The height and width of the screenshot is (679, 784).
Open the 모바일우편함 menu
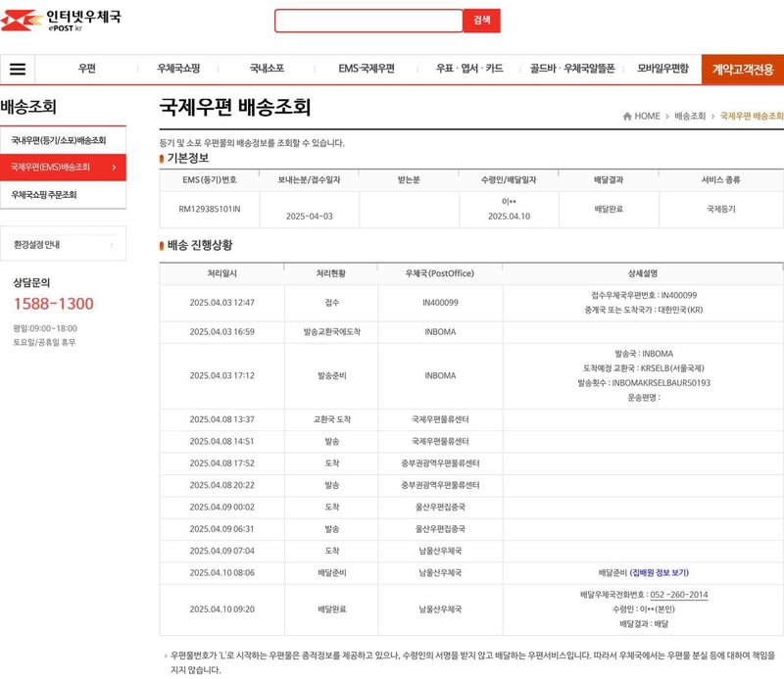click(663, 69)
